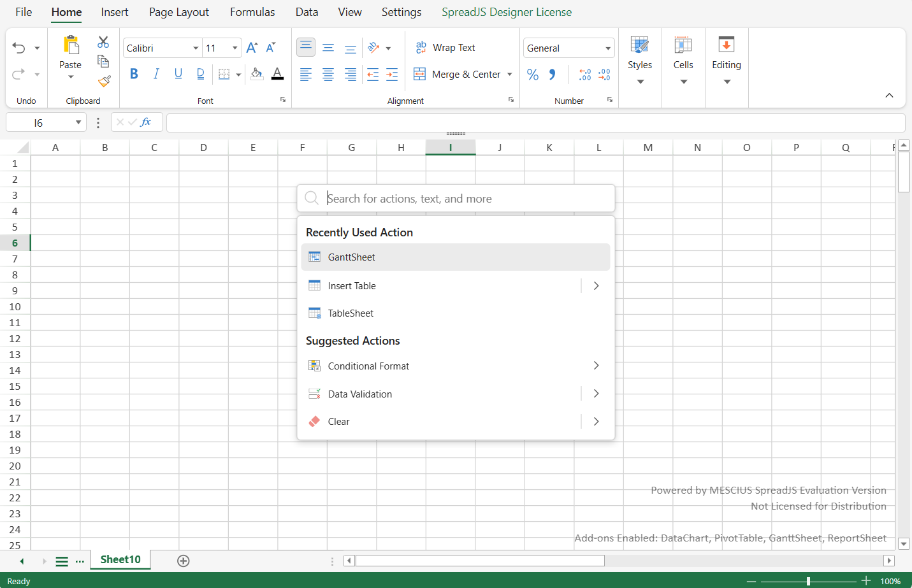Click the Cut scissors icon
912x588 pixels.
click(x=103, y=42)
